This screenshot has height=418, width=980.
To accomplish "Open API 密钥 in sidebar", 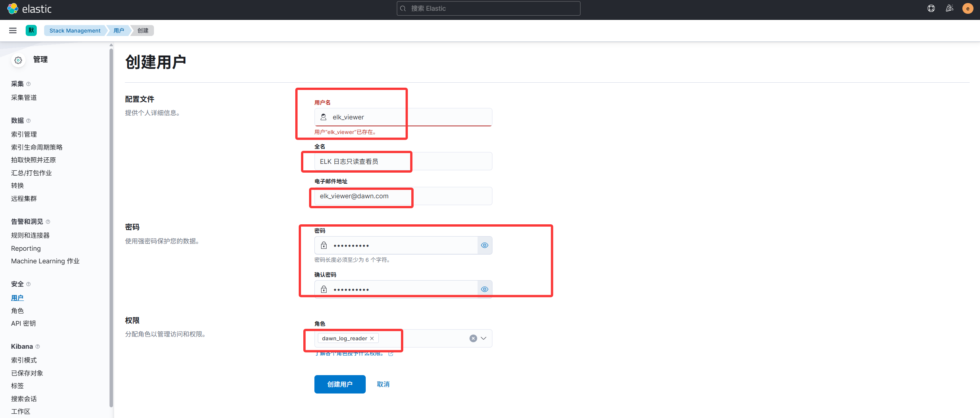I will 23,323.
